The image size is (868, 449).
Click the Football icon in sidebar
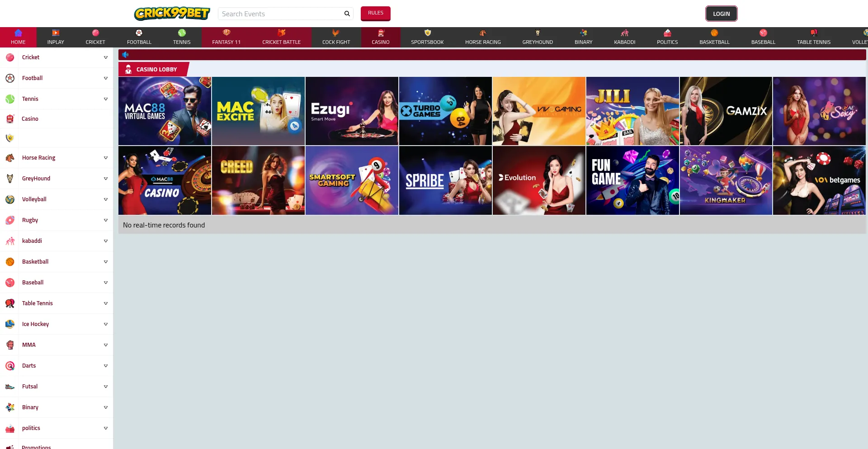(10, 78)
